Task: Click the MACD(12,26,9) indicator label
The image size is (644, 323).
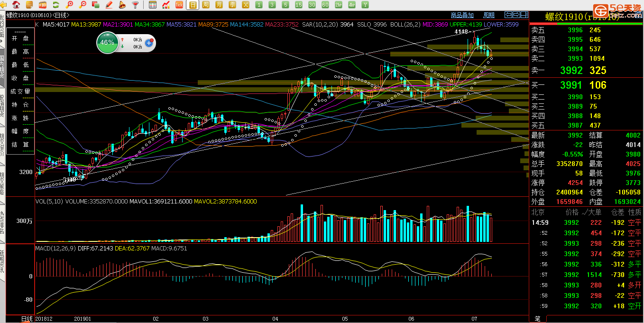Action: pyautogui.click(x=55, y=248)
